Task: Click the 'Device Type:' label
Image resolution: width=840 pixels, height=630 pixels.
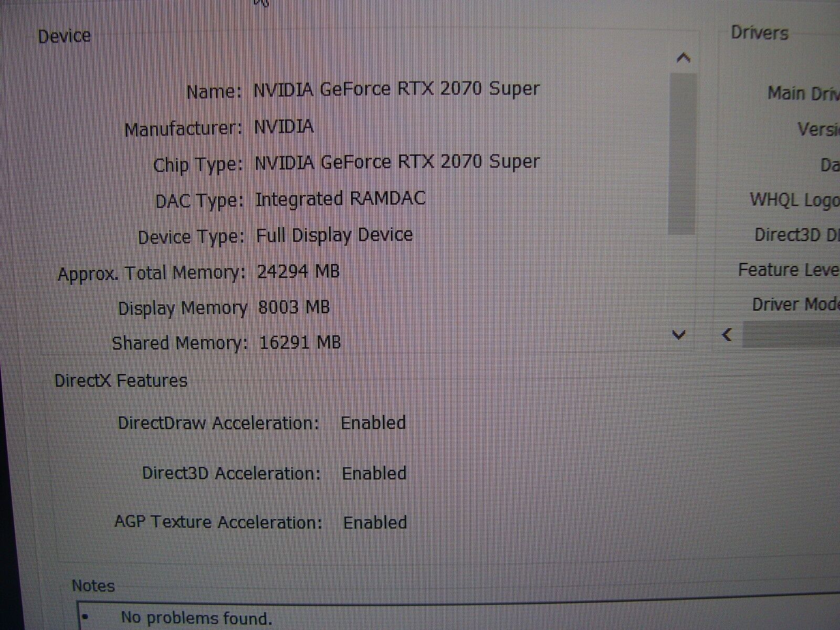Action: (x=191, y=237)
